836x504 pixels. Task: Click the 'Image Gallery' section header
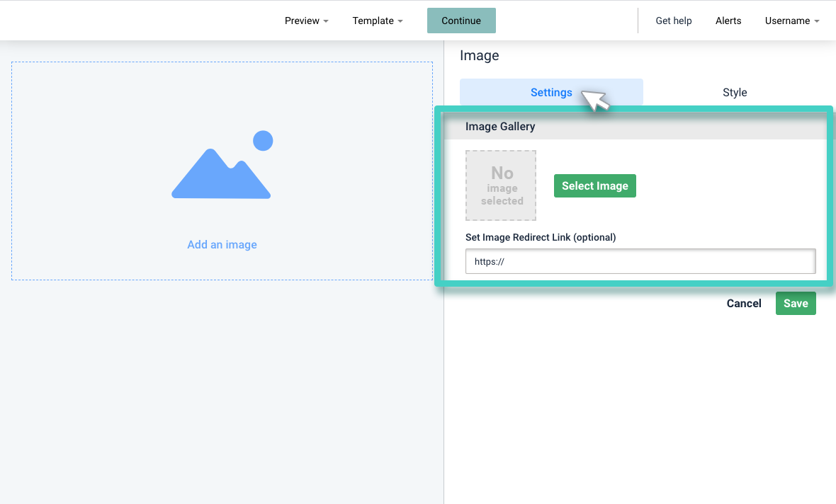[635, 126]
